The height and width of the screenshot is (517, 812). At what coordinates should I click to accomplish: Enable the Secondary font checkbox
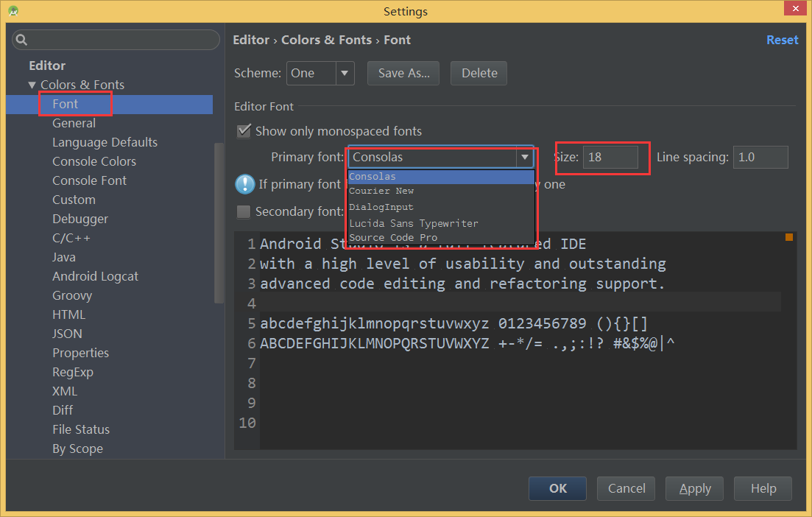click(x=244, y=211)
